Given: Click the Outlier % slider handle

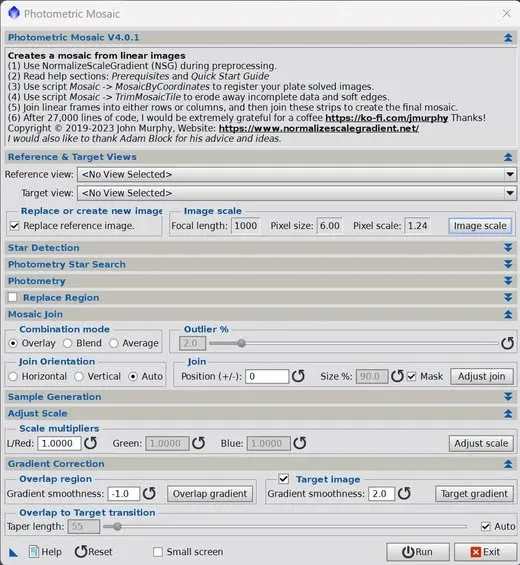Looking at the screenshot, I should [x=241, y=343].
